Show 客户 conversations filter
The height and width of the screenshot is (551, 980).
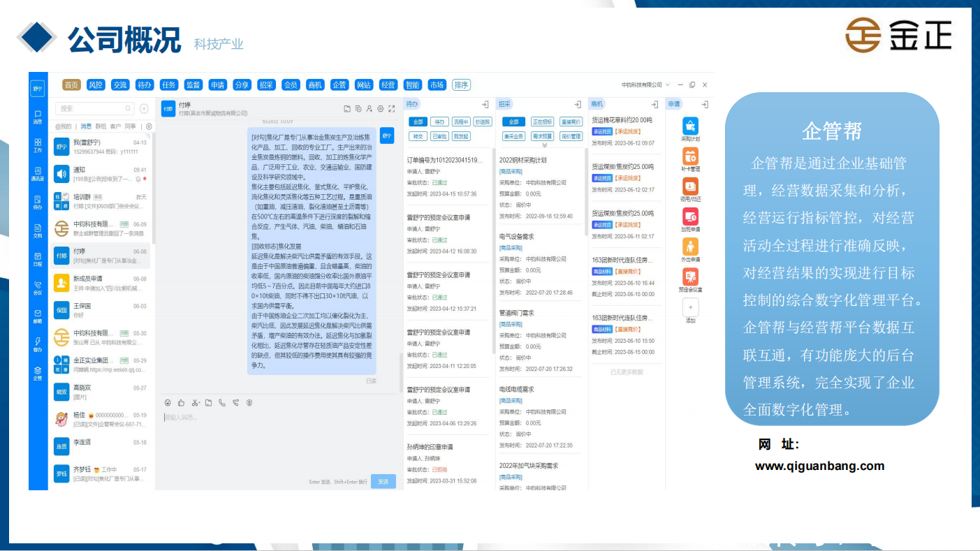point(115,126)
